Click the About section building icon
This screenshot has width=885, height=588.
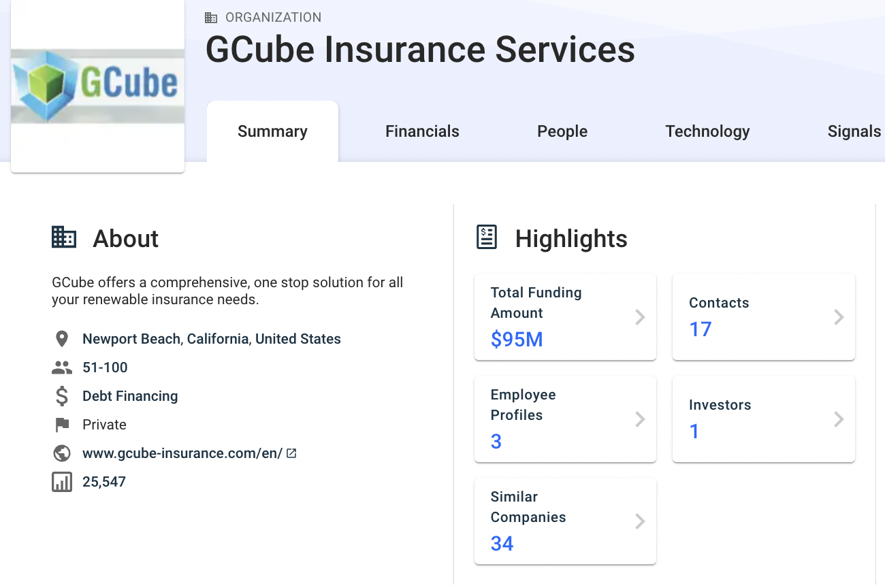point(64,238)
